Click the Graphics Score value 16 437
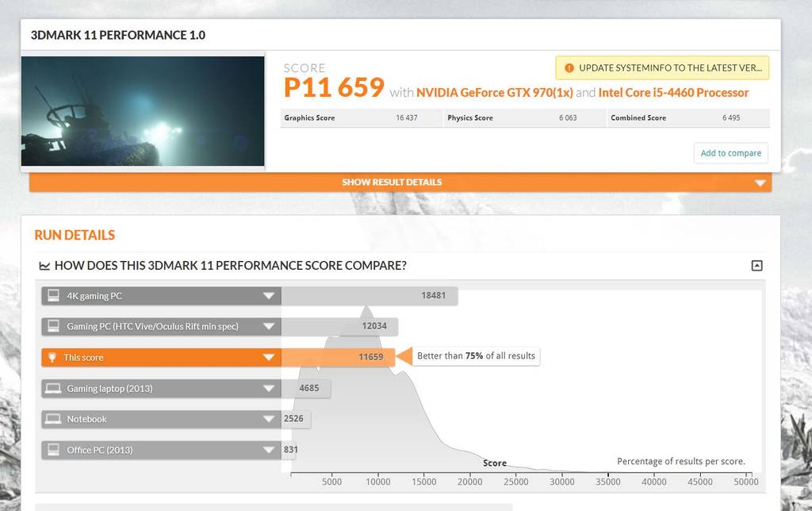This screenshot has height=511, width=812. coord(407,117)
